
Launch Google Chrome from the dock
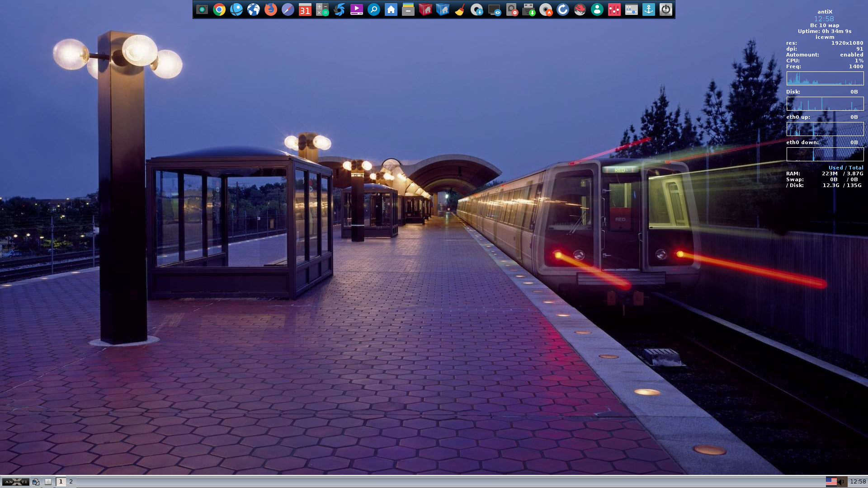219,9
